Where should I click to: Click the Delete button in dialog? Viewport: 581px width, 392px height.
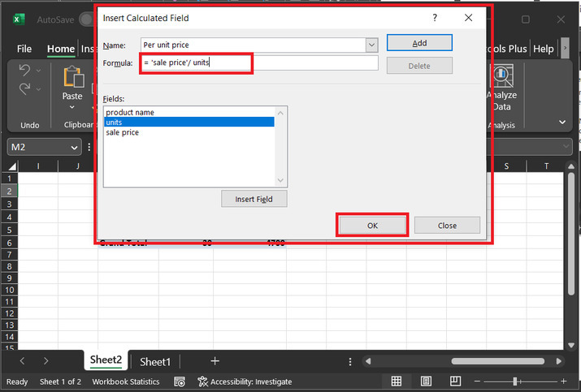coord(419,66)
